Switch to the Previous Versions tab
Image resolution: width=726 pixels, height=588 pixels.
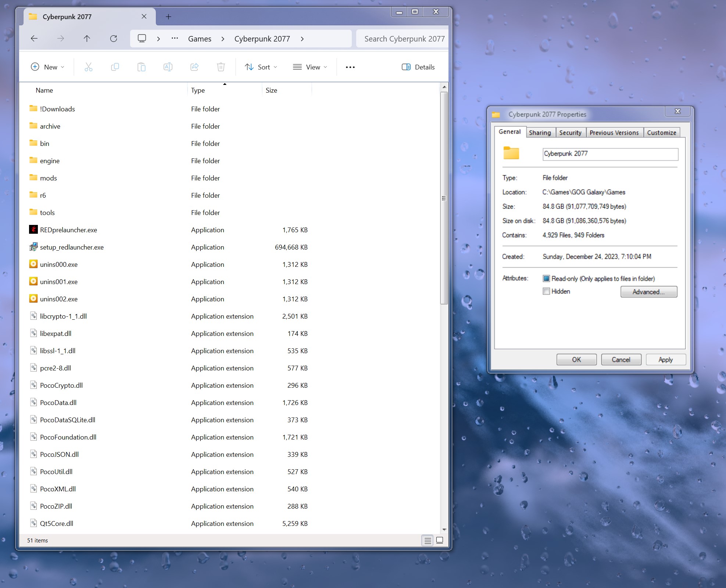click(x=614, y=133)
